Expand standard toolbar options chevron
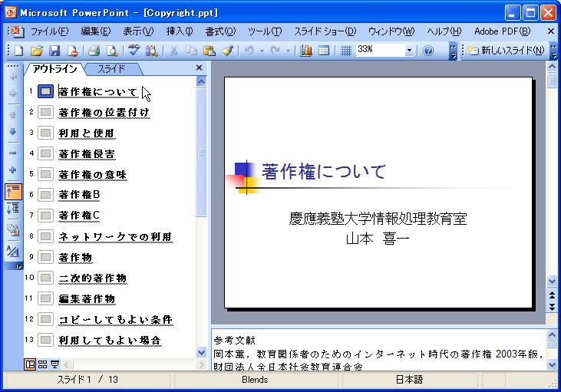561x392 pixels. (453, 51)
